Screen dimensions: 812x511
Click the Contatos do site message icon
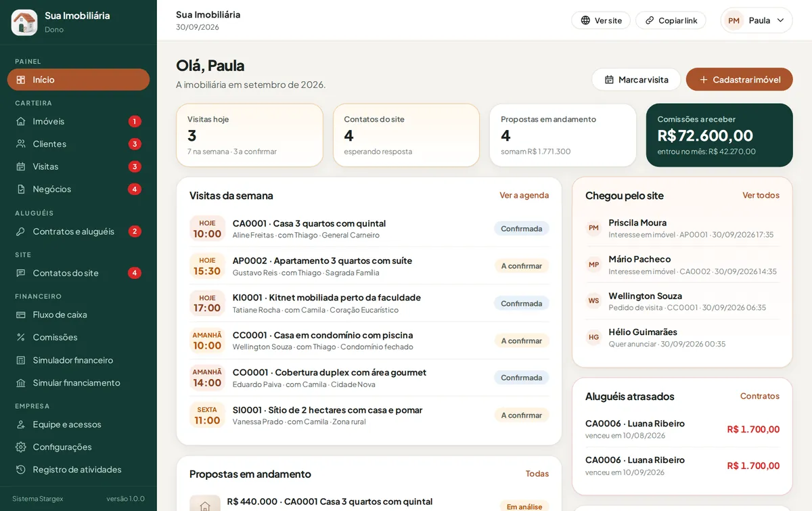click(x=21, y=273)
